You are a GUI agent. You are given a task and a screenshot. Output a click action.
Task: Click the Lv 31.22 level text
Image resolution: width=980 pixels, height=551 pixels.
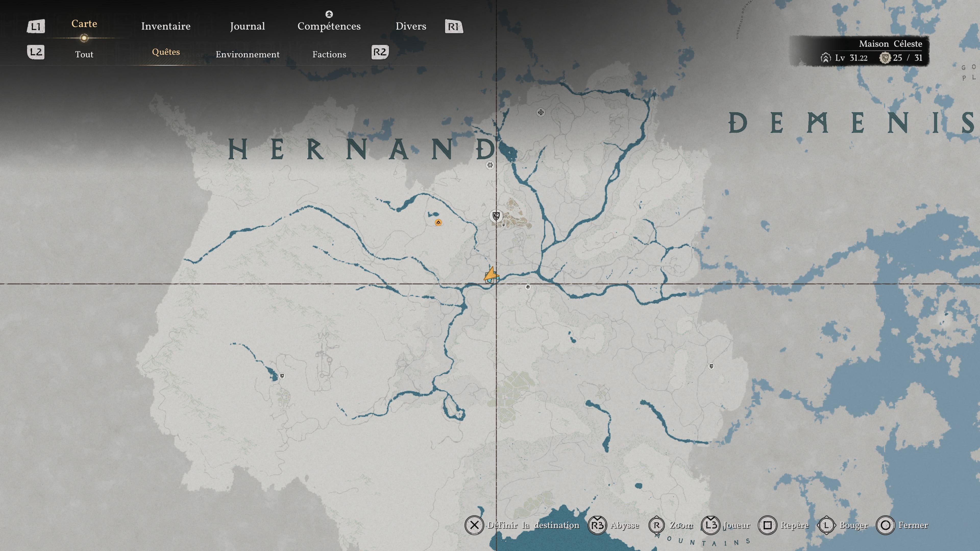point(851,58)
